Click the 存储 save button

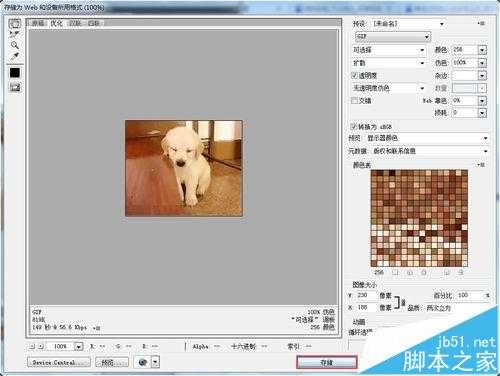point(327,363)
